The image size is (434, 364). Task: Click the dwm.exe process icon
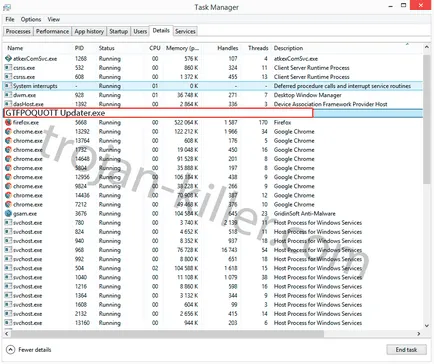pyautogui.click(x=8, y=95)
